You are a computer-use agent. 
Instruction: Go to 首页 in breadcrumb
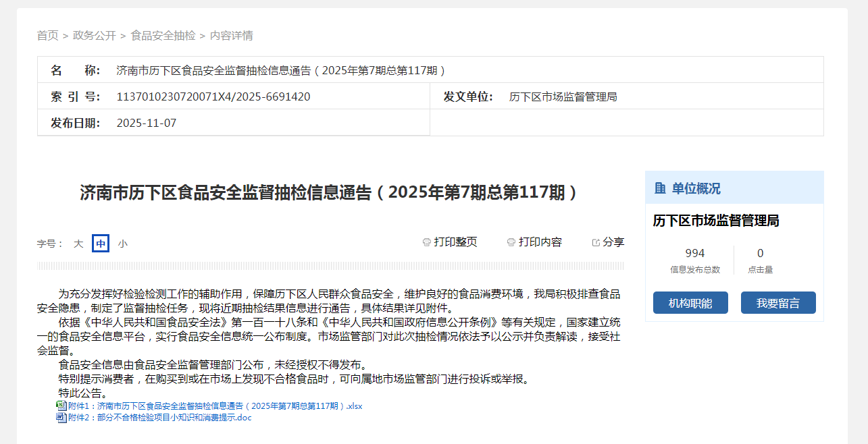(x=47, y=36)
